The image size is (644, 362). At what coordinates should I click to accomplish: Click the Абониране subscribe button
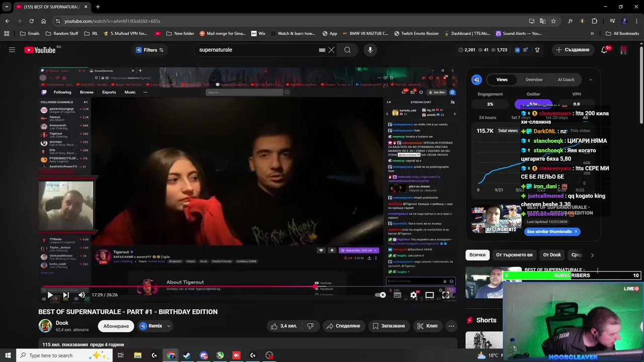116,326
